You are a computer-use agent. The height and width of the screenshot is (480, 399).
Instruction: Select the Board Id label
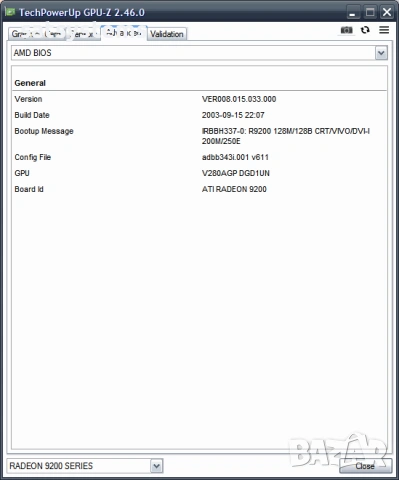[29, 189]
